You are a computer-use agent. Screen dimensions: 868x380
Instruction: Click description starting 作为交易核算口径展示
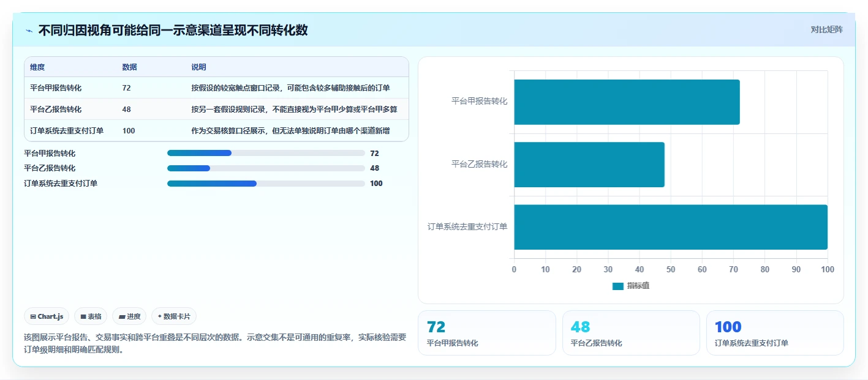[x=290, y=131]
